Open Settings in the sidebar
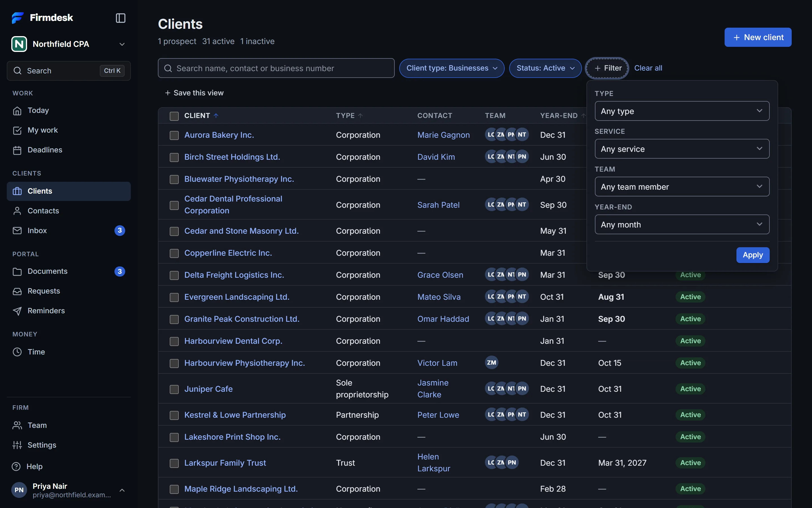The image size is (812, 508). pyautogui.click(x=69, y=445)
